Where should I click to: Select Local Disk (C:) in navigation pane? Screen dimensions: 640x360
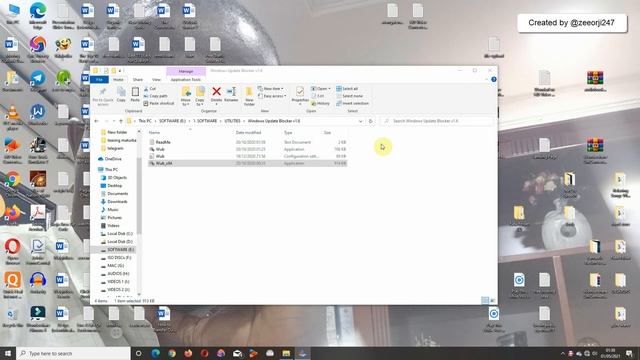pos(117,234)
